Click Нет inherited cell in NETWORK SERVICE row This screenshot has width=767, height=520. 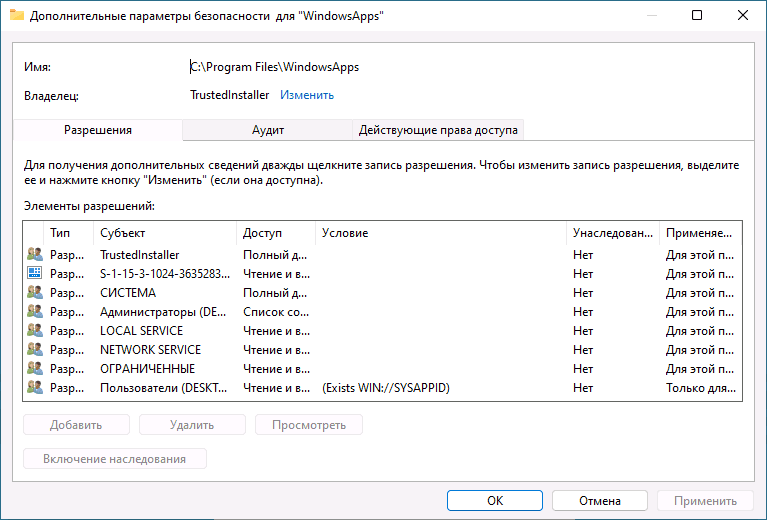point(583,350)
